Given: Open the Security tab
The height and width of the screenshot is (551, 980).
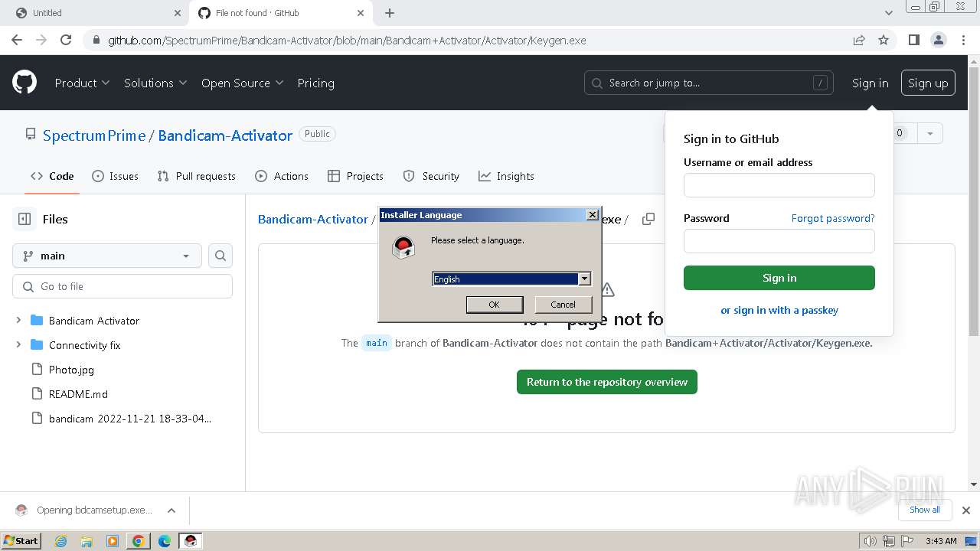Looking at the screenshot, I should coord(431,176).
